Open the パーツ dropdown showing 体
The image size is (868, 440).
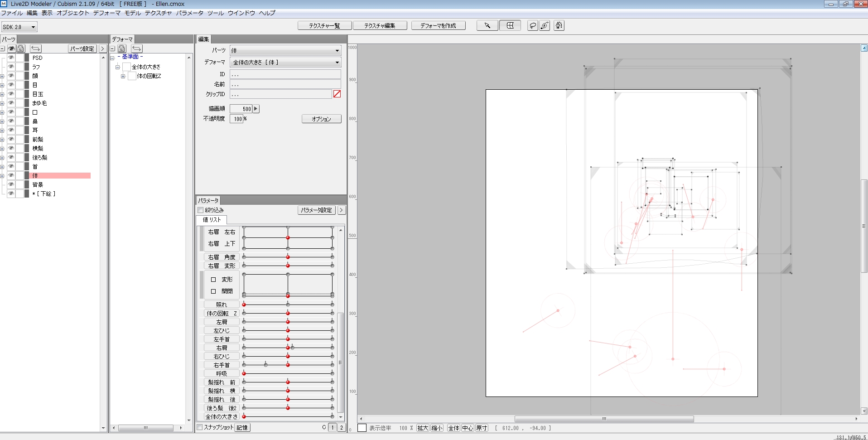coord(285,50)
